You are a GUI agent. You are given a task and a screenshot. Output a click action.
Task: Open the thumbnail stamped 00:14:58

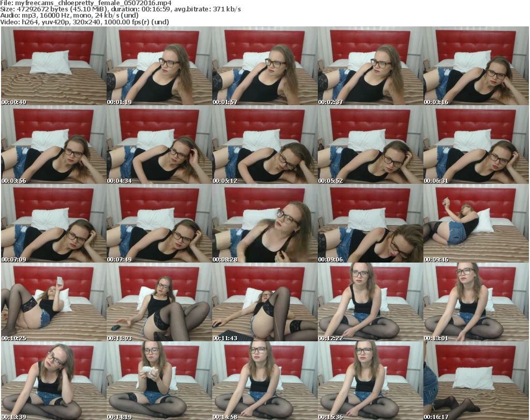click(x=264, y=381)
